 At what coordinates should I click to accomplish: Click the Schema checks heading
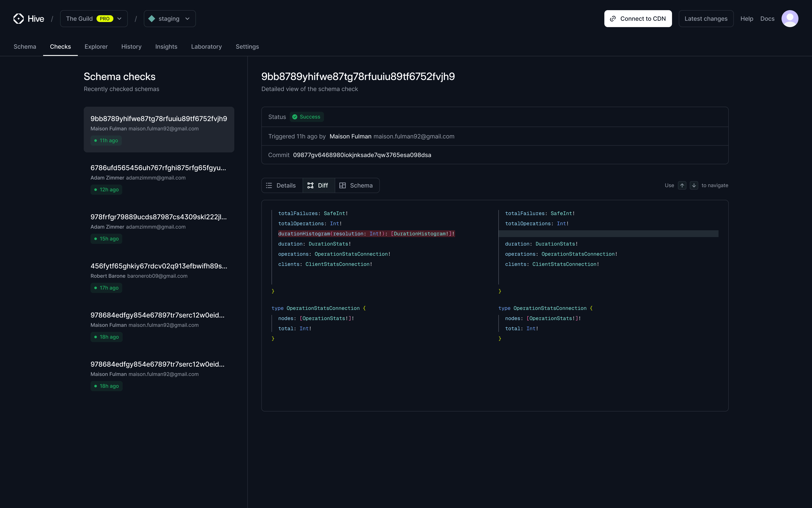119,77
